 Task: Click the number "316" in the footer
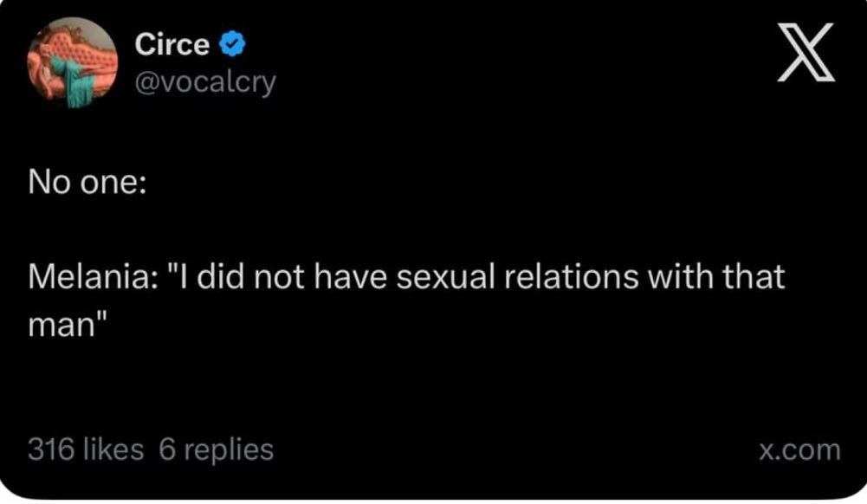49,449
